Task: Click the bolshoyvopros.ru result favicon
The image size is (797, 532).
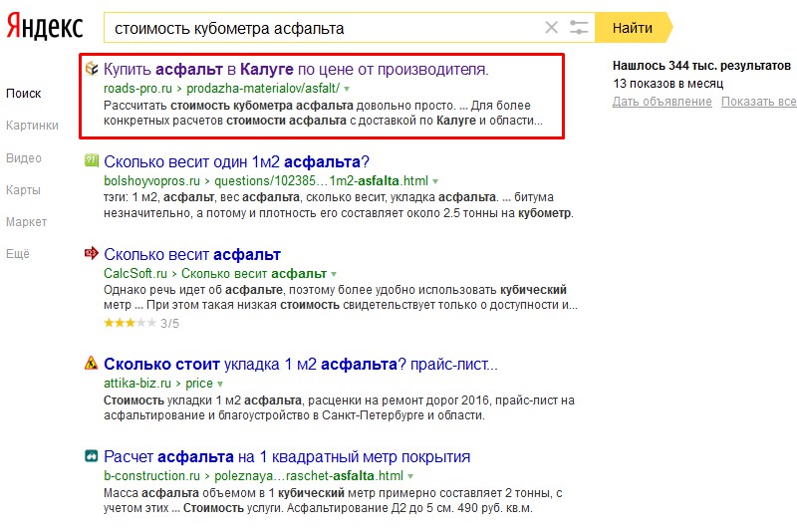Action: tap(92, 160)
